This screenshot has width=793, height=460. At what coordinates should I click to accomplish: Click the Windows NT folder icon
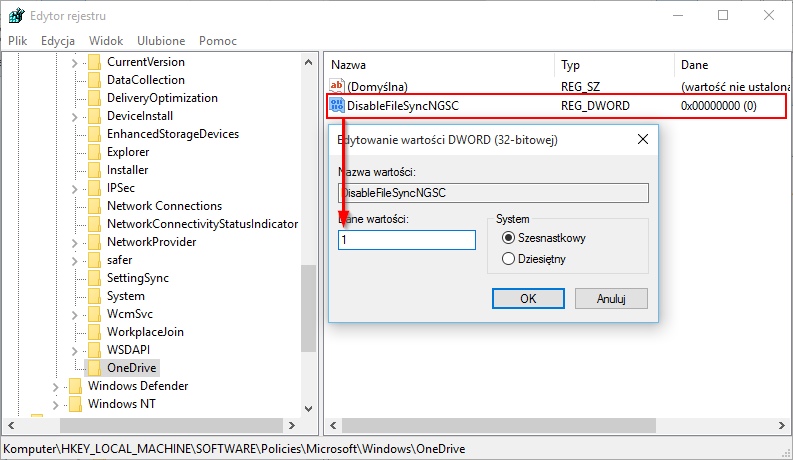pyautogui.click(x=75, y=404)
